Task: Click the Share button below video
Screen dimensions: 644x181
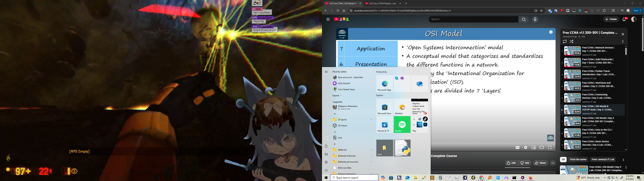Action: [x=541, y=163]
